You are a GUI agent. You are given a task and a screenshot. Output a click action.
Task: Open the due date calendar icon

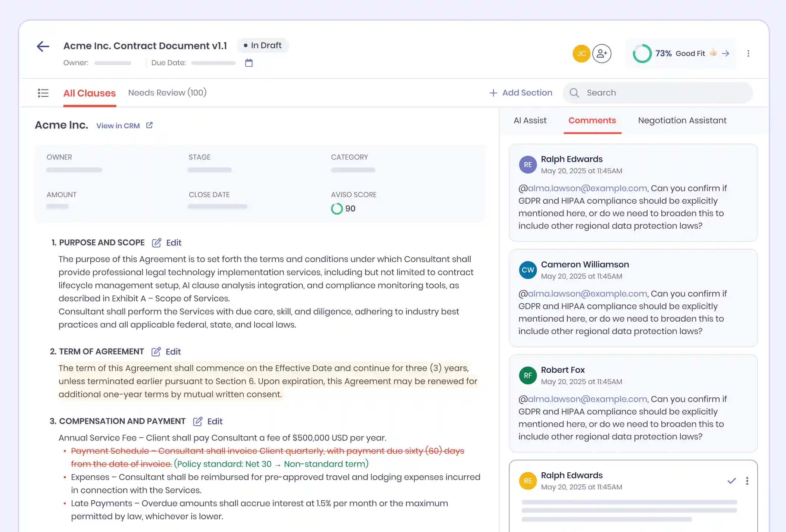pos(249,63)
